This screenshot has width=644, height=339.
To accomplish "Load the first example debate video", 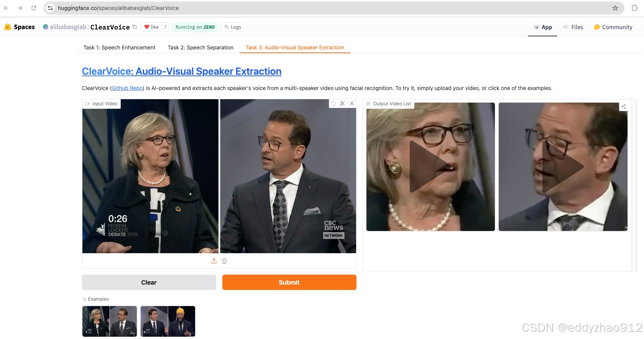I will click(x=110, y=321).
